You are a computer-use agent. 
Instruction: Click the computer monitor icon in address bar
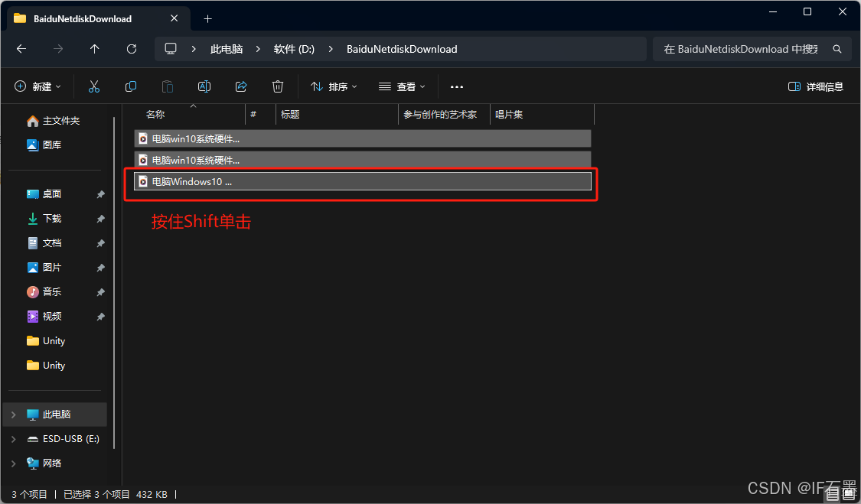171,49
